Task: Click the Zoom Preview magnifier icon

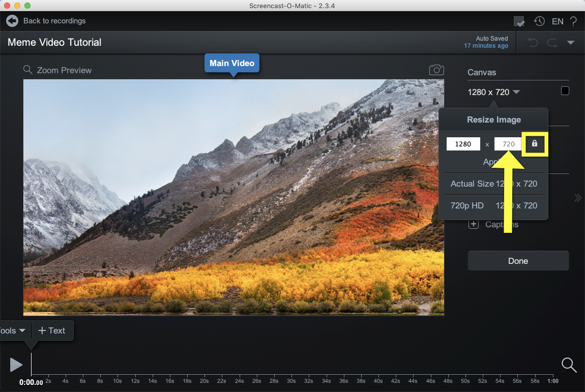Action: (x=27, y=70)
